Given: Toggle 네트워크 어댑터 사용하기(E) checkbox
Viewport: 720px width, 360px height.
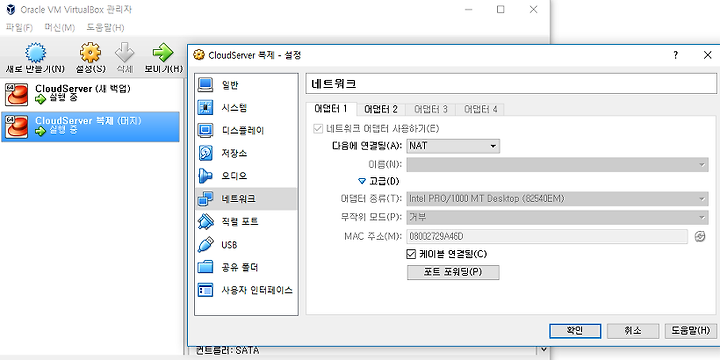Looking at the screenshot, I should [317, 129].
